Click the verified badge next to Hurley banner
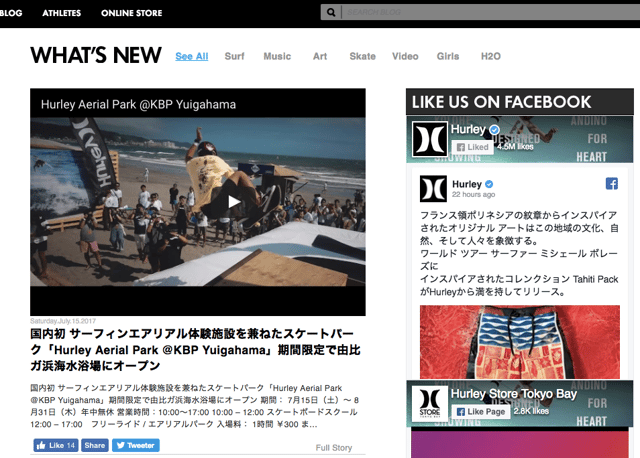The image size is (640, 458). pyautogui.click(x=494, y=130)
